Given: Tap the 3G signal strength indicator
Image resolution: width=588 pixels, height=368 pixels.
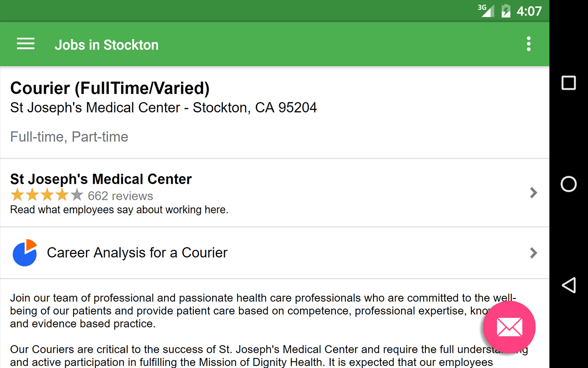Looking at the screenshot, I should (486, 10).
